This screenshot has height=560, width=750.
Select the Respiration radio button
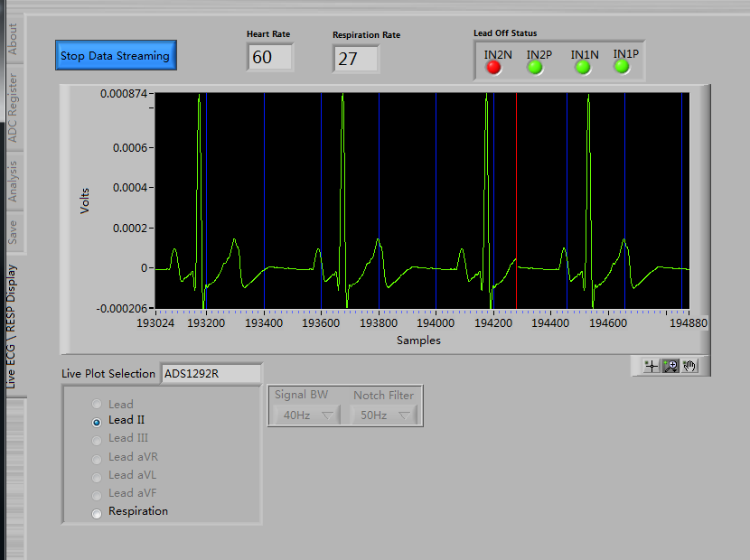point(97,514)
